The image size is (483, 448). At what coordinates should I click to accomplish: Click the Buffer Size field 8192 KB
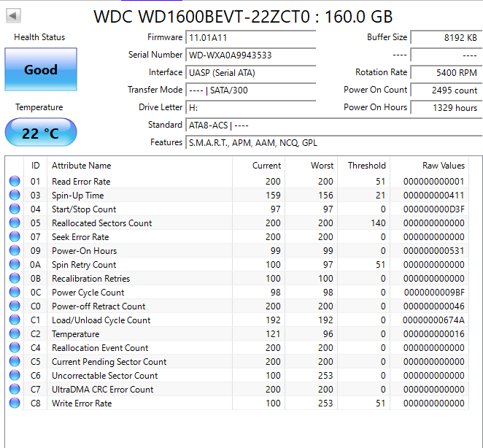point(447,38)
